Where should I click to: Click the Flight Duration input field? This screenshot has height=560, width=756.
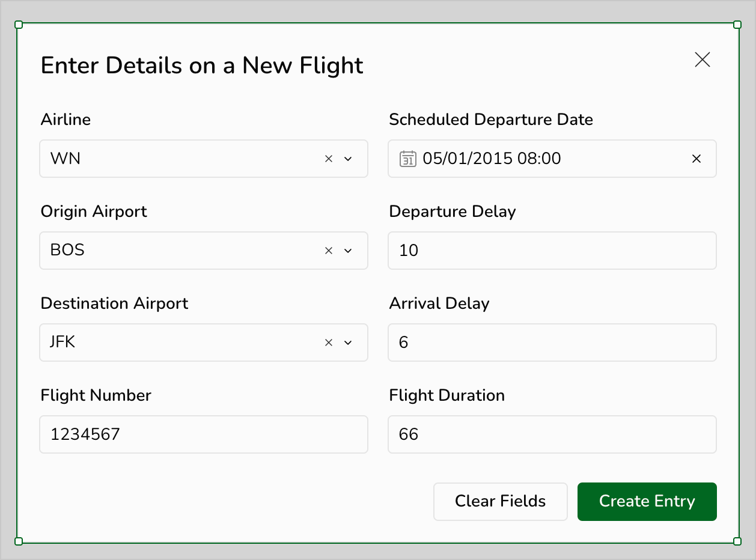pyautogui.click(x=552, y=434)
